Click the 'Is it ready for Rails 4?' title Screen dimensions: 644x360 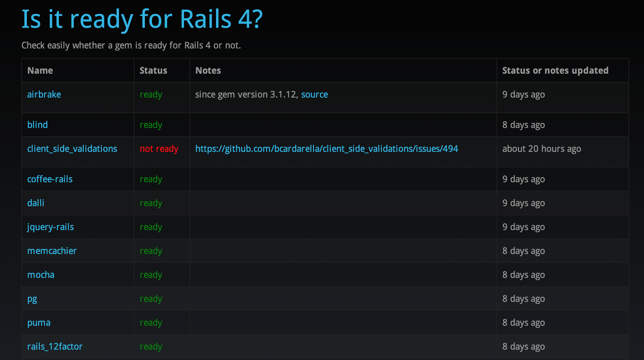[142, 19]
